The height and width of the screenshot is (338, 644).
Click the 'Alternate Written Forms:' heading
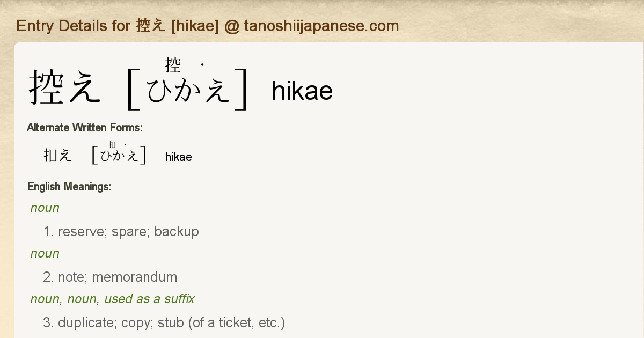(x=84, y=128)
